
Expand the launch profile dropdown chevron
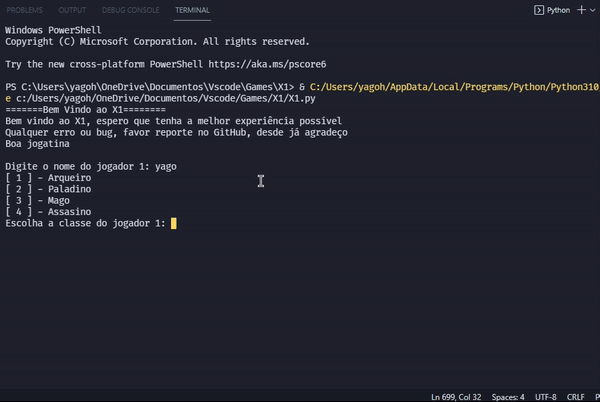click(592, 10)
